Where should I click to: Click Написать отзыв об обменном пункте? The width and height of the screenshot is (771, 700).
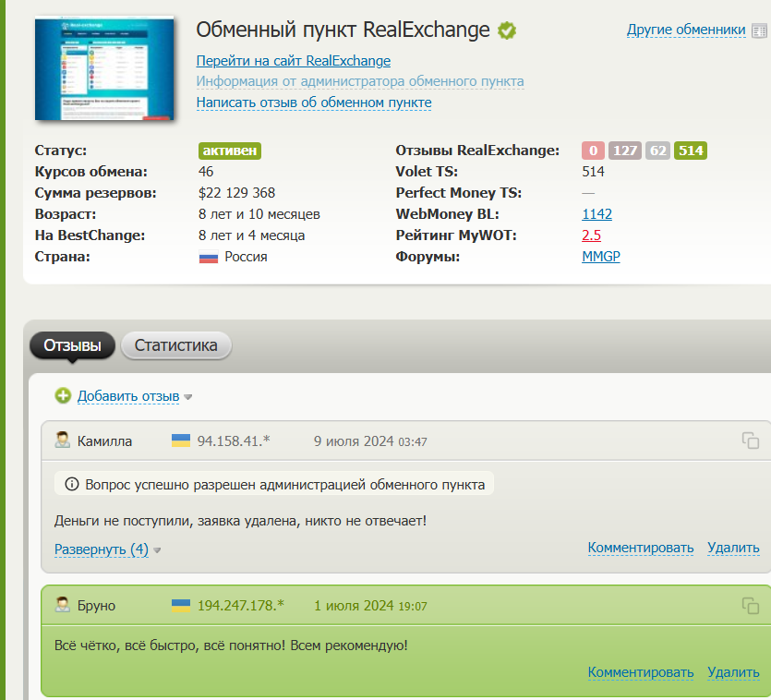313,103
